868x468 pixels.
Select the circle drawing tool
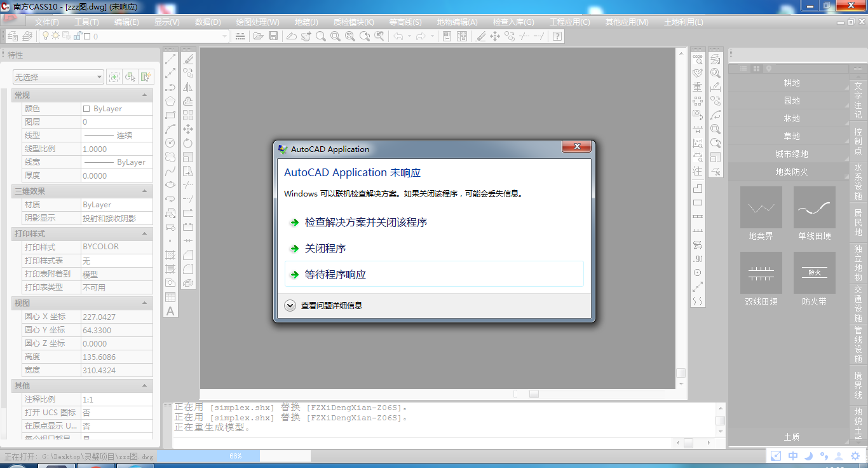[x=170, y=143]
